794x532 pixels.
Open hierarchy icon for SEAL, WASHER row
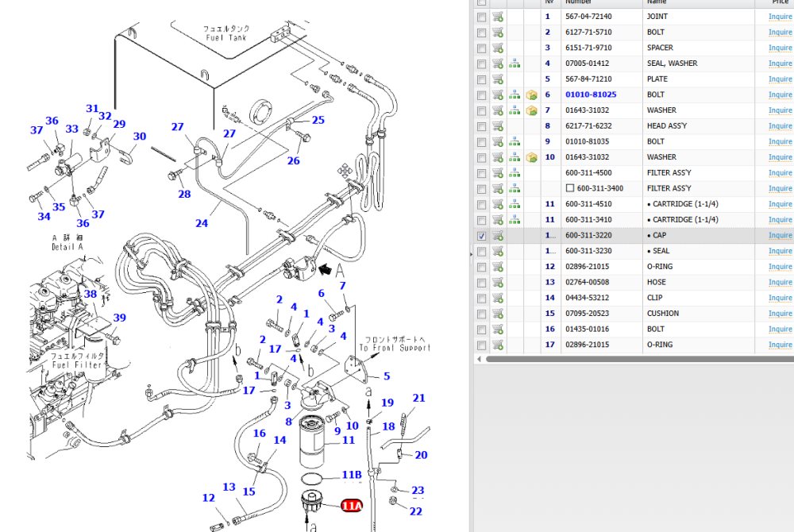click(x=515, y=64)
